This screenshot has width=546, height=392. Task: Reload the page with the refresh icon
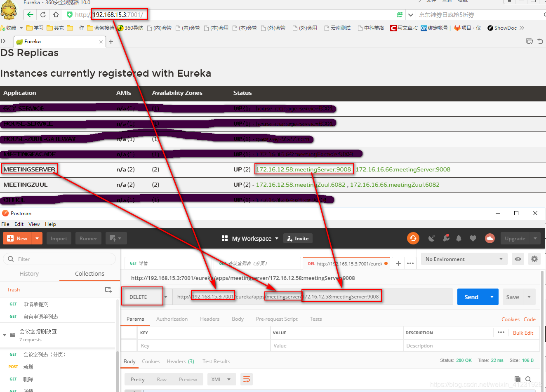(x=43, y=15)
